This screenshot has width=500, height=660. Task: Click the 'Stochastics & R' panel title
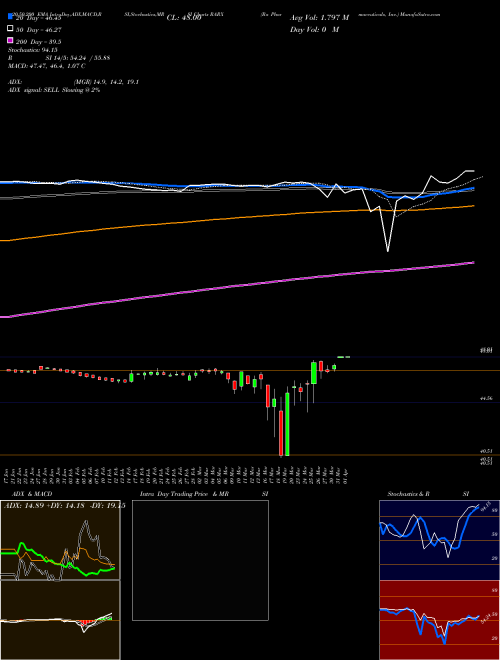point(408,494)
